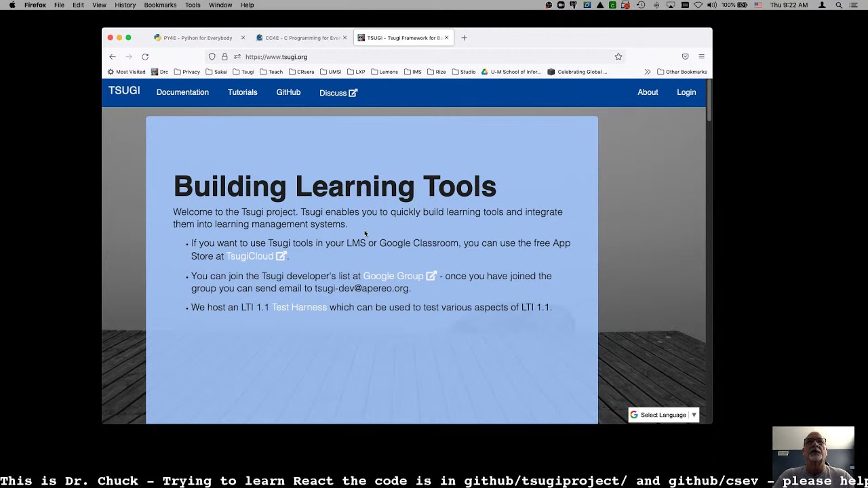The image size is (868, 488).
Task: Bookmark this page with the star icon
Action: click(x=618, y=57)
